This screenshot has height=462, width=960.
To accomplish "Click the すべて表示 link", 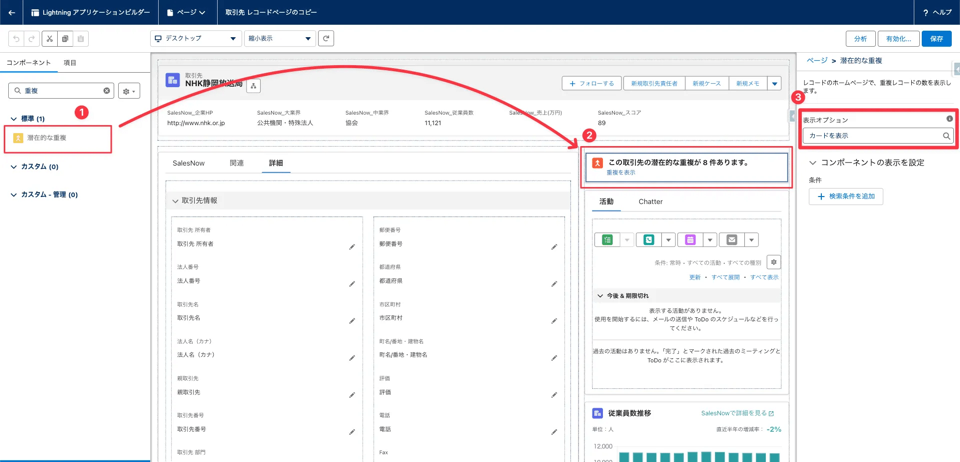I will click(x=765, y=277).
